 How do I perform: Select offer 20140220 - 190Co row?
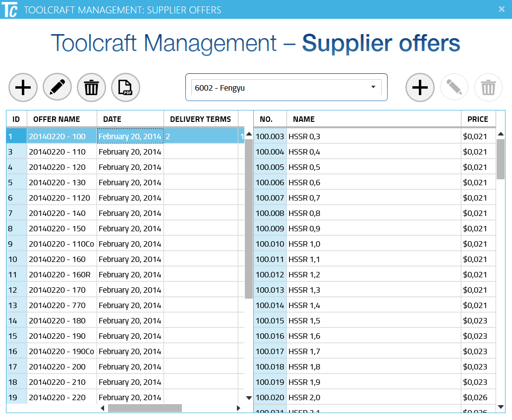61,352
